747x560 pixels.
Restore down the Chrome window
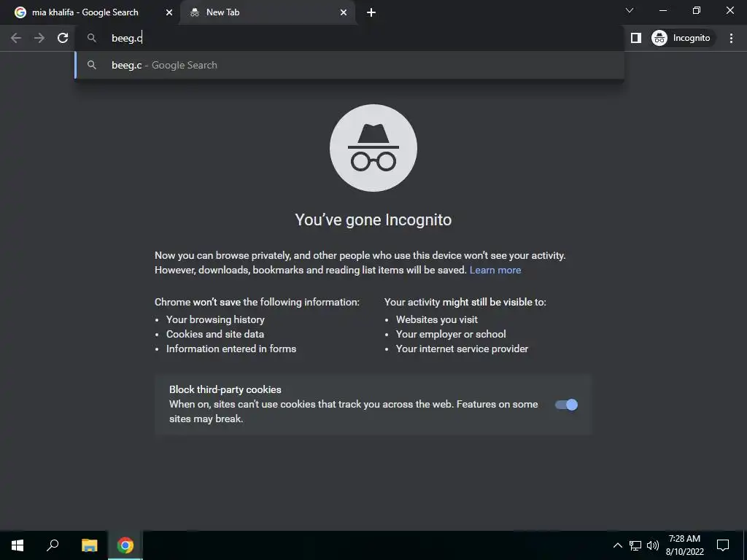697,10
